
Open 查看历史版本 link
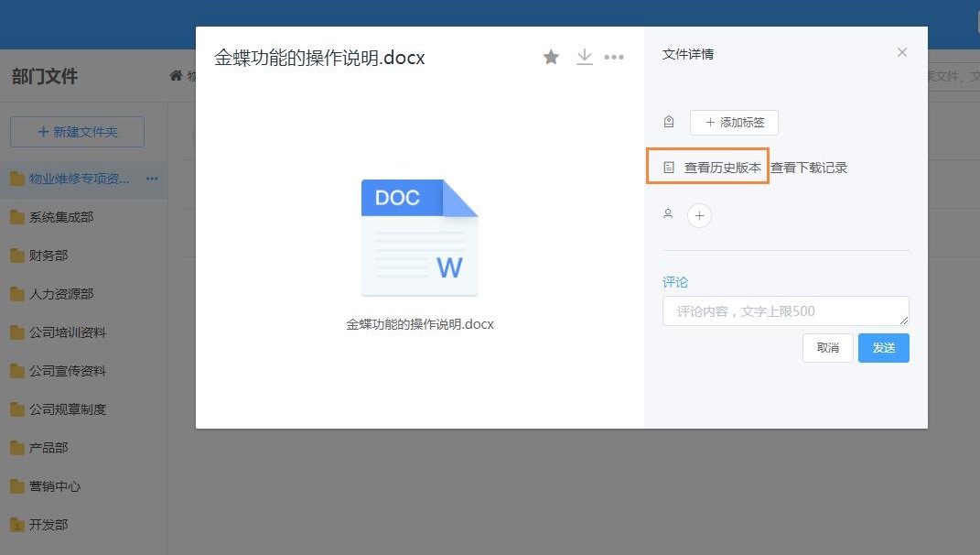(x=723, y=168)
